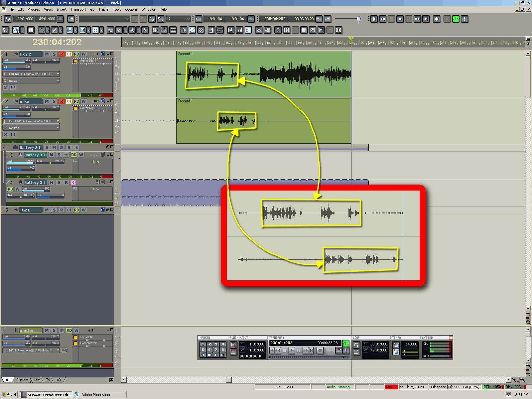Select the Zoom magnifier tool
This screenshot has width=532, height=399.
(x=132, y=30)
